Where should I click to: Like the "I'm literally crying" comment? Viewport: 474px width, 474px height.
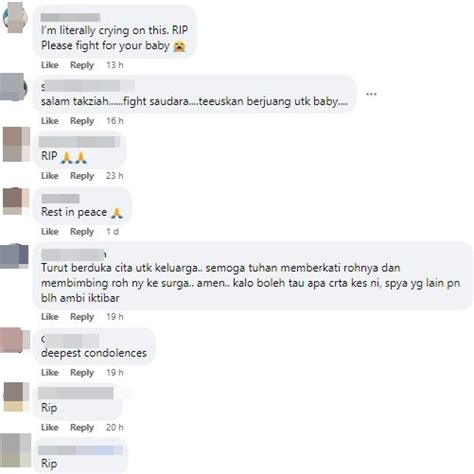(x=50, y=65)
